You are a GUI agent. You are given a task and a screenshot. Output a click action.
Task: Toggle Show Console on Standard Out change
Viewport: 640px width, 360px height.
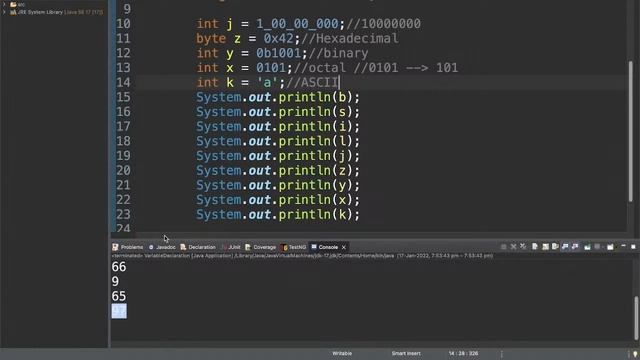point(565,247)
